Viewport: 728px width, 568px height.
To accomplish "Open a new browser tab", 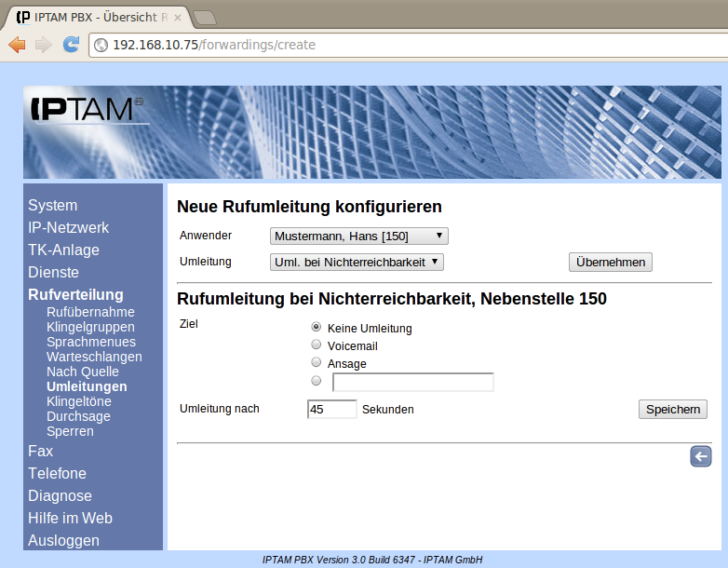I will click(x=204, y=17).
